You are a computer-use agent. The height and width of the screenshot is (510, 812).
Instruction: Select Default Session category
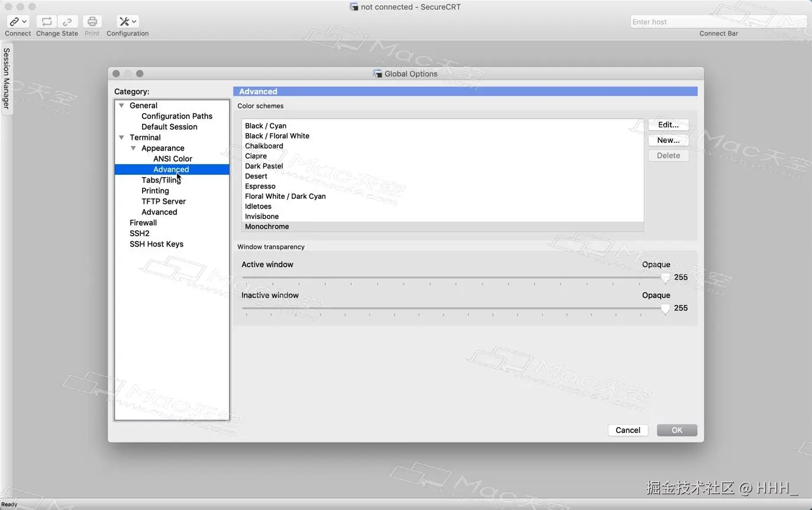(x=169, y=127)
